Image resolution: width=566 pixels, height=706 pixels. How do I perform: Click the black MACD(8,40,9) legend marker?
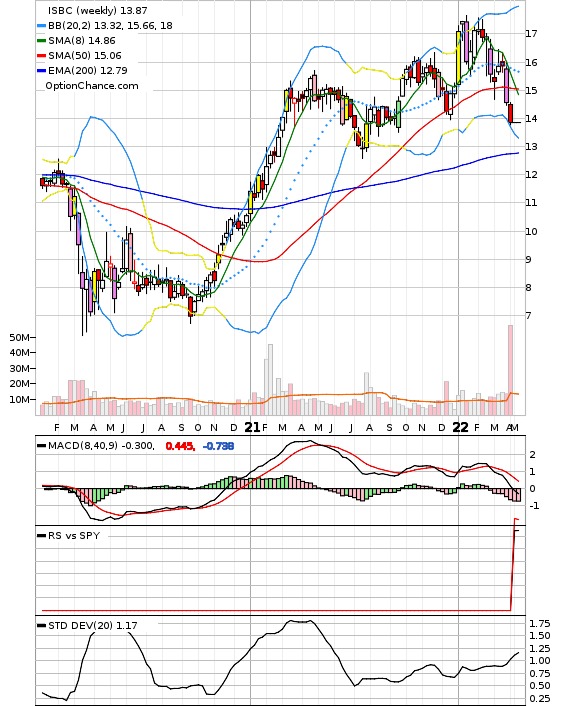point(41,446)
